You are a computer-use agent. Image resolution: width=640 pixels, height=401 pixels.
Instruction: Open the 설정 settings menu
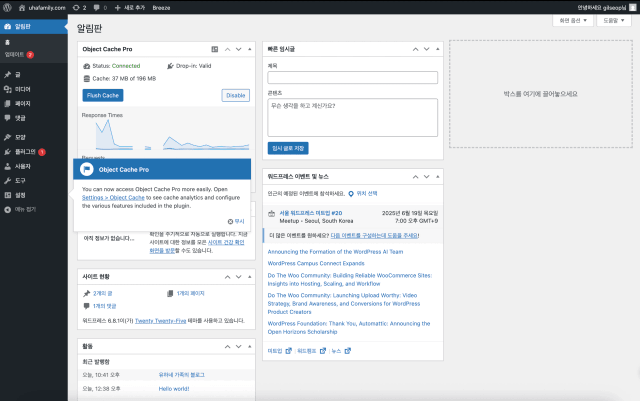(33, 195)
